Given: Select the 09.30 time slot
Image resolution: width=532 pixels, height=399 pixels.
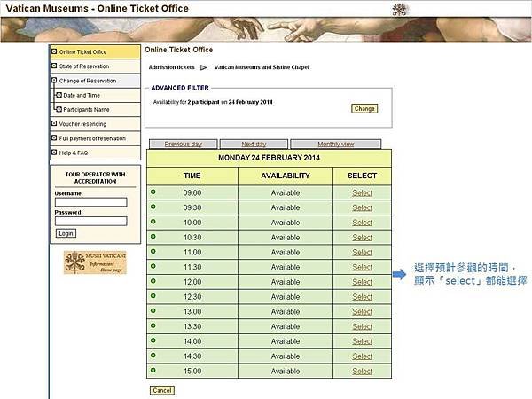Looking at the screenshot, I should click(363, 207).
